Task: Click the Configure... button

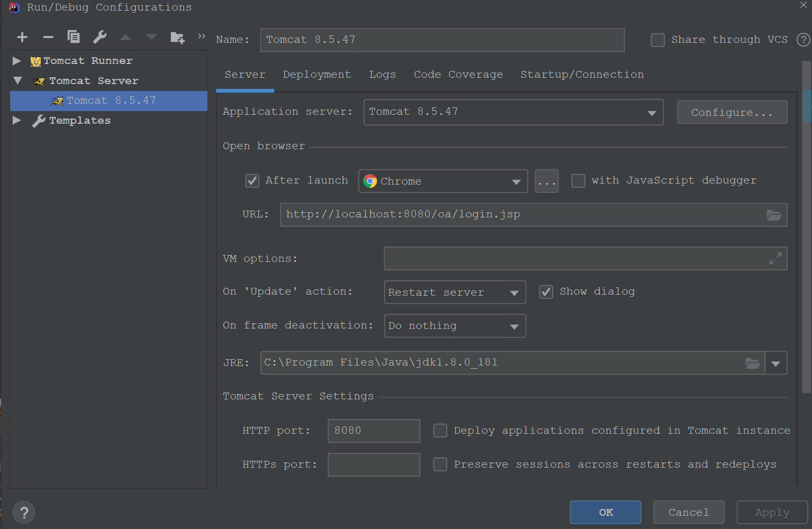Action: [x=732, y=113]
